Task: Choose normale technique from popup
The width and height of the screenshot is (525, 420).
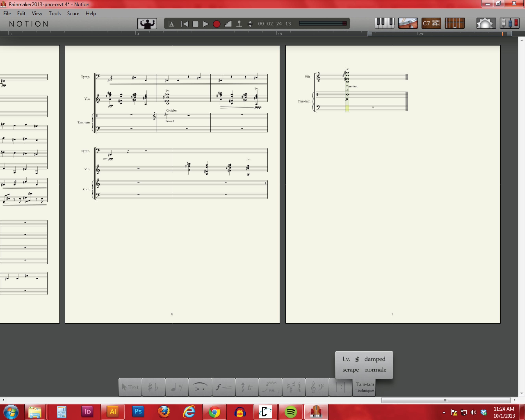Action: (376, 370)
